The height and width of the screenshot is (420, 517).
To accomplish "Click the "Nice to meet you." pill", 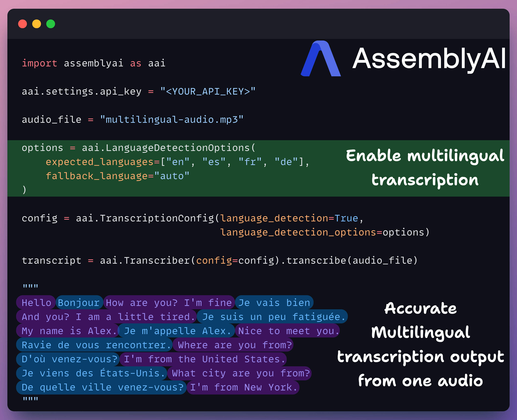I will tap(287, 331).
